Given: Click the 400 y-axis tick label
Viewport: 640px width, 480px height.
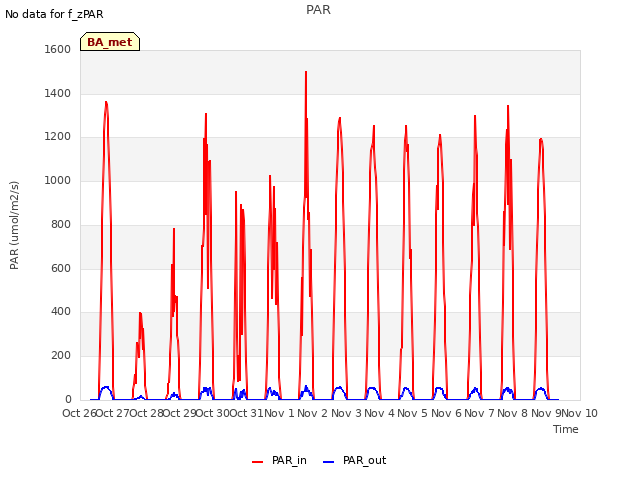Looking at the screenshot, I should [x=61, y=311].
